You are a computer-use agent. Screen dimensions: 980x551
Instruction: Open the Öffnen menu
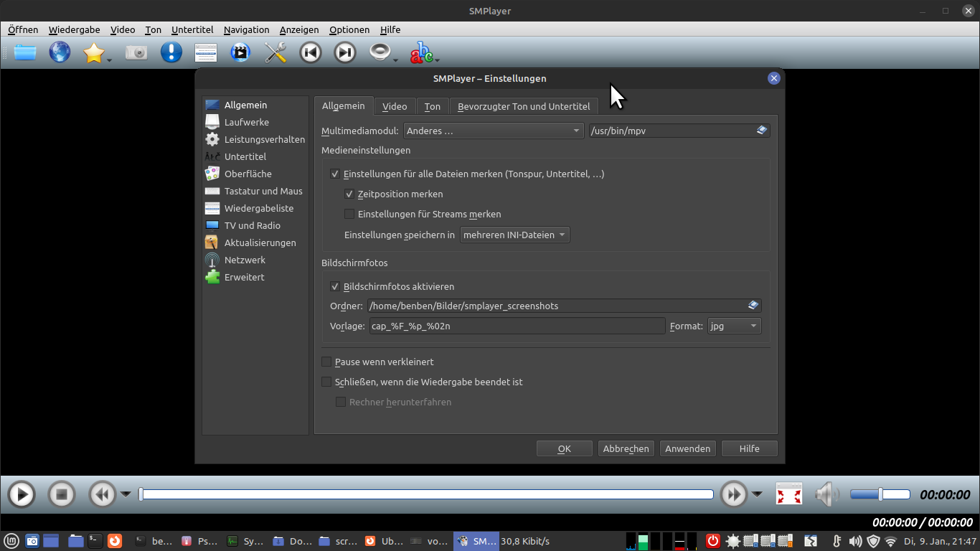tap(23, 29)
